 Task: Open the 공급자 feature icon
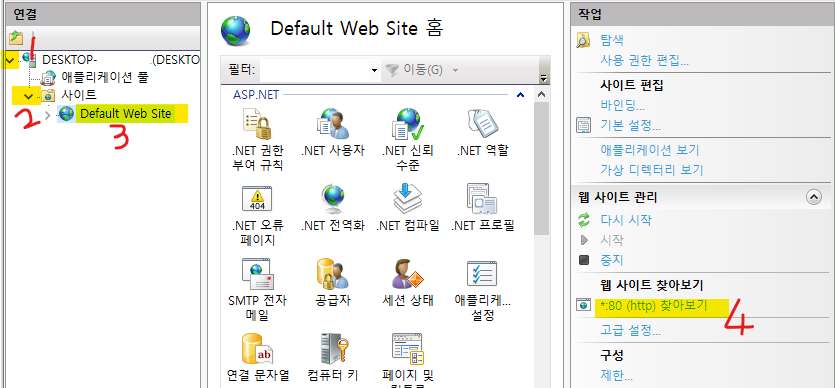click(x=333, y=273)
